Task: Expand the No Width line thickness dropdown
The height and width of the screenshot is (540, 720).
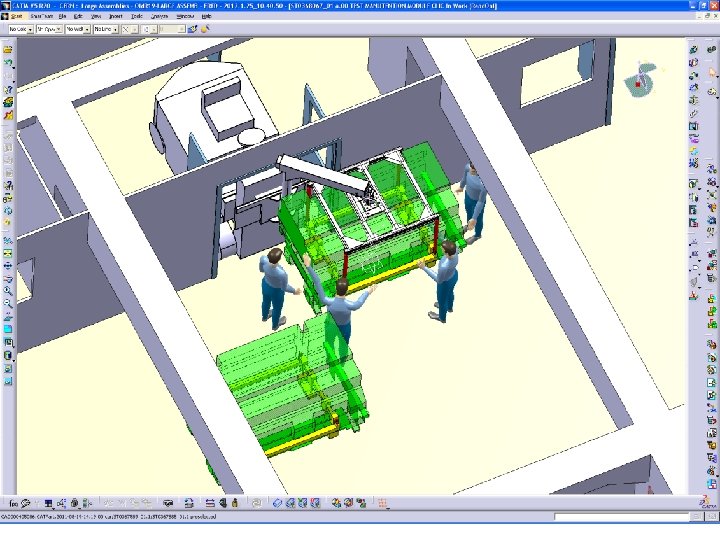Action: click(87, 29)
